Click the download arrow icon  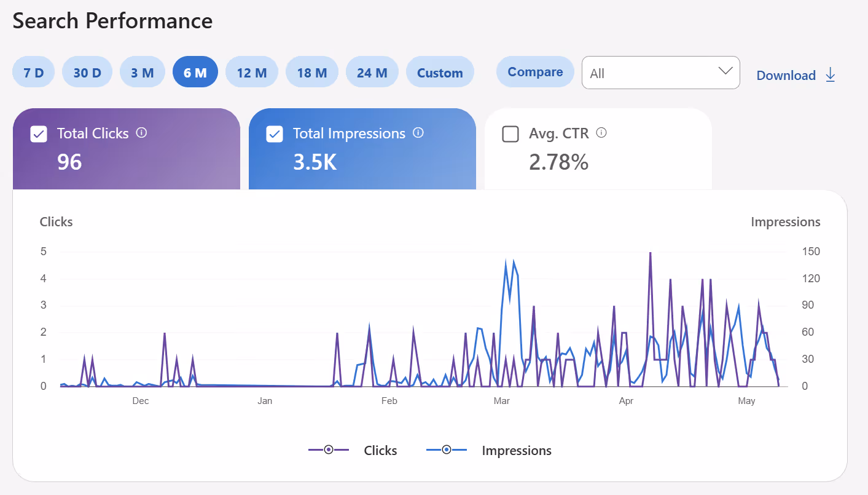click(830, 75)
